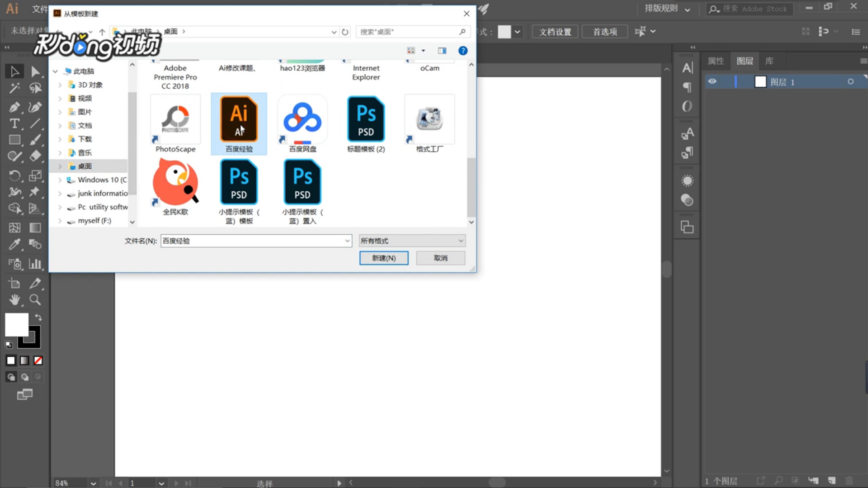Open the zoom level 84% dropdown

(x=93, y=483)
